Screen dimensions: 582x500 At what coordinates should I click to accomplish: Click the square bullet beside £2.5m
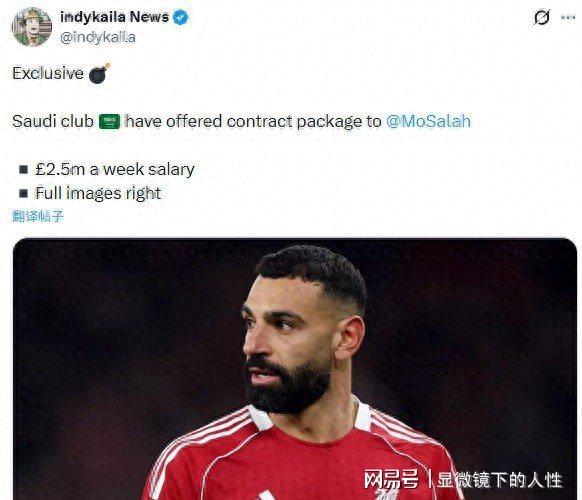tap(23, 170)
